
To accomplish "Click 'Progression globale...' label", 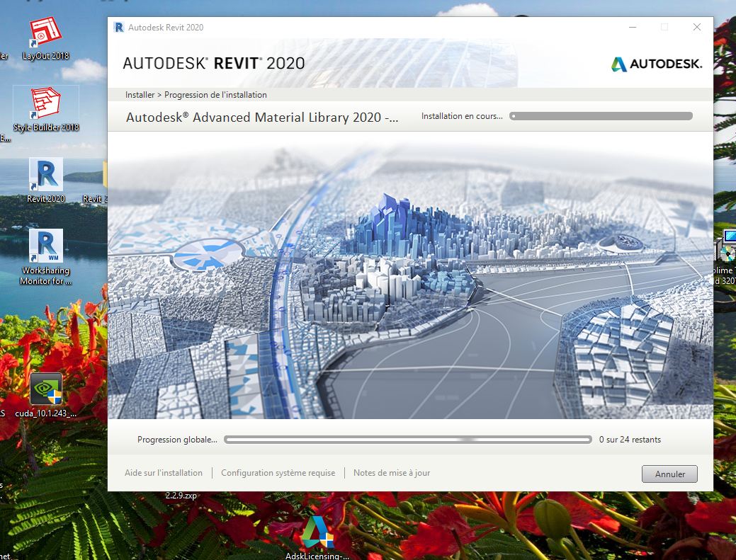I will coord(177,440).
